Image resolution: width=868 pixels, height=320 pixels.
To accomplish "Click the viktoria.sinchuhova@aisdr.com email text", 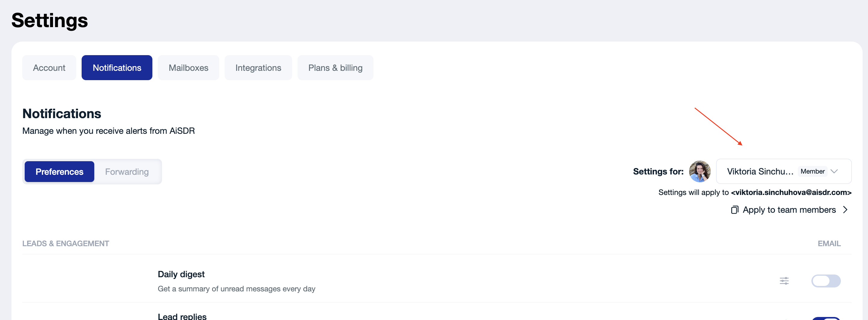I will tap(791, 192).
